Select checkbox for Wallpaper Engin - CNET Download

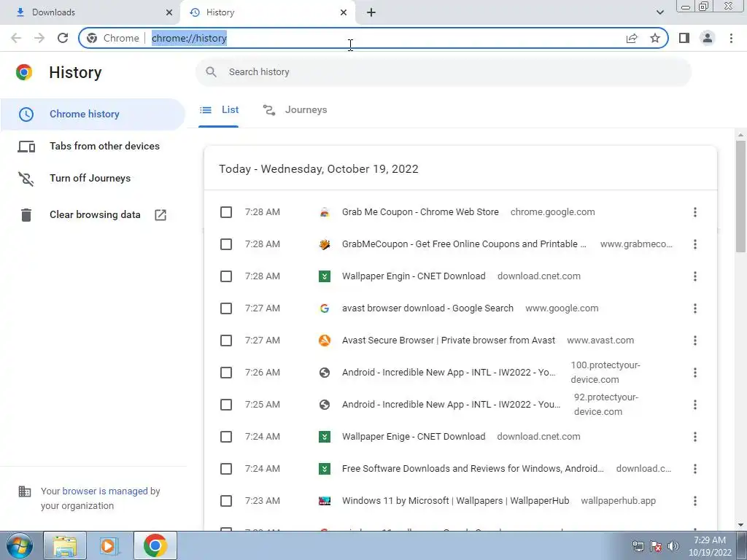coord(226,276)
